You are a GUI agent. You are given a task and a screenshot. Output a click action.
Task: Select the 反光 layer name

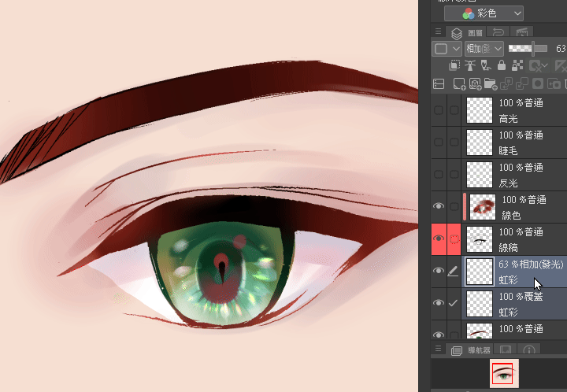coord(508,183)
